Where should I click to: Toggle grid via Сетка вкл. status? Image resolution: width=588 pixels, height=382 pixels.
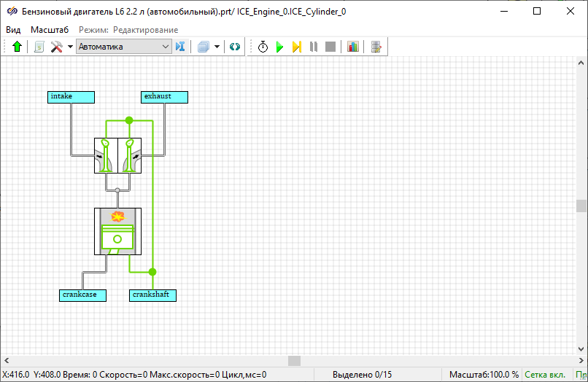(545, 375)
